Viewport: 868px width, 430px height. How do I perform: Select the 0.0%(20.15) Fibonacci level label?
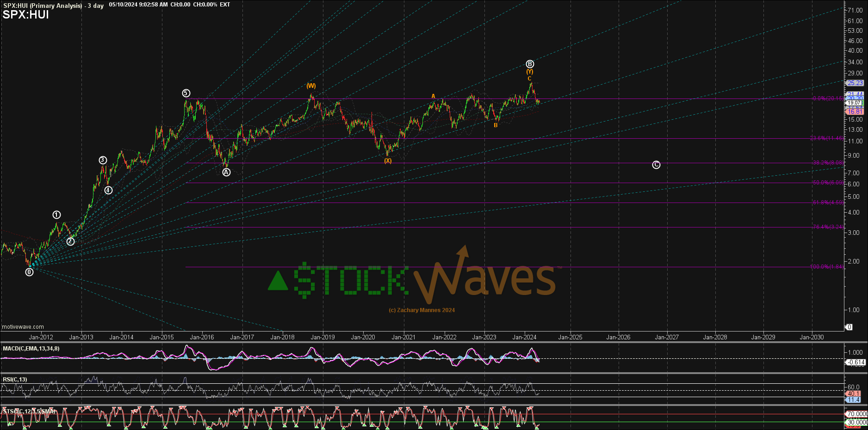tap(828, 98)
